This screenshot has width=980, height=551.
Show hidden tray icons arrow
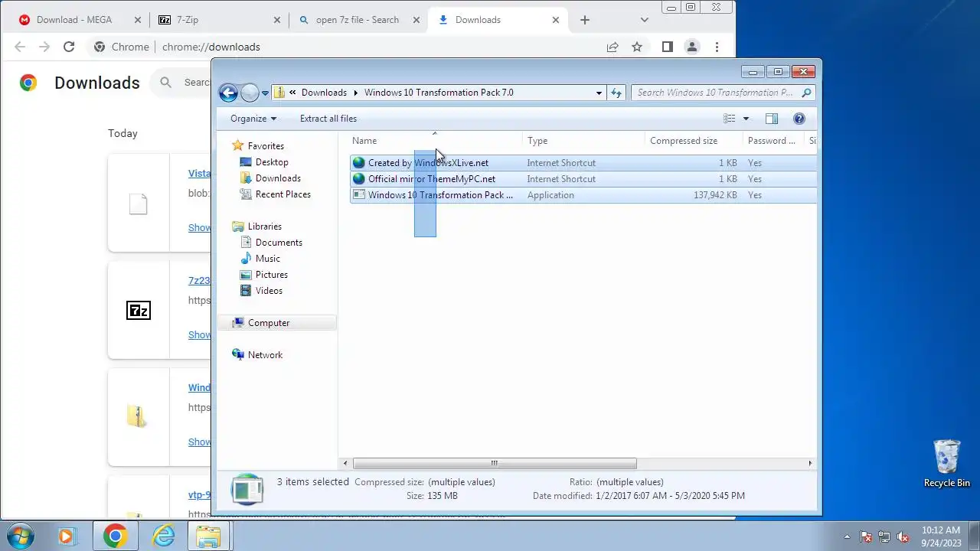pos(847,537)
